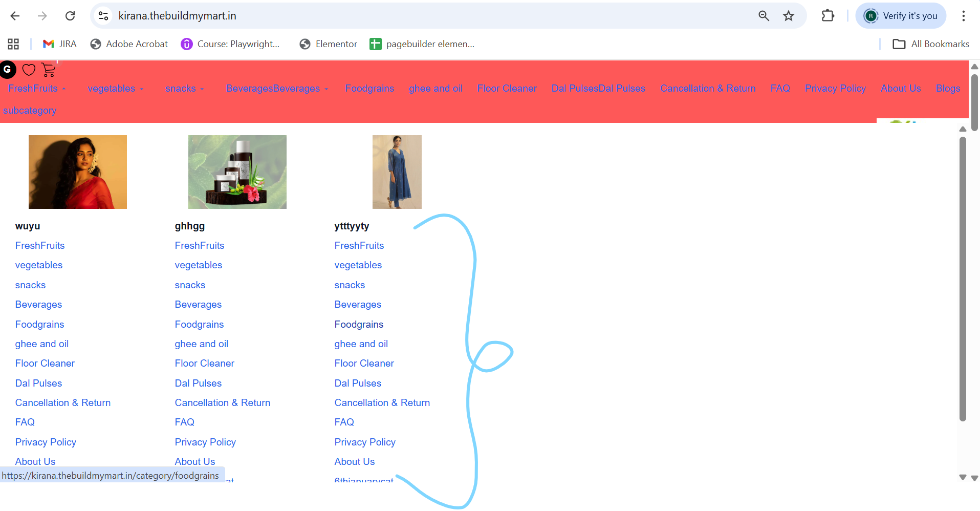Click Beverages under the ghhgg column
The width and height of the screenshot is (980, 511).
tap(198, 305)
